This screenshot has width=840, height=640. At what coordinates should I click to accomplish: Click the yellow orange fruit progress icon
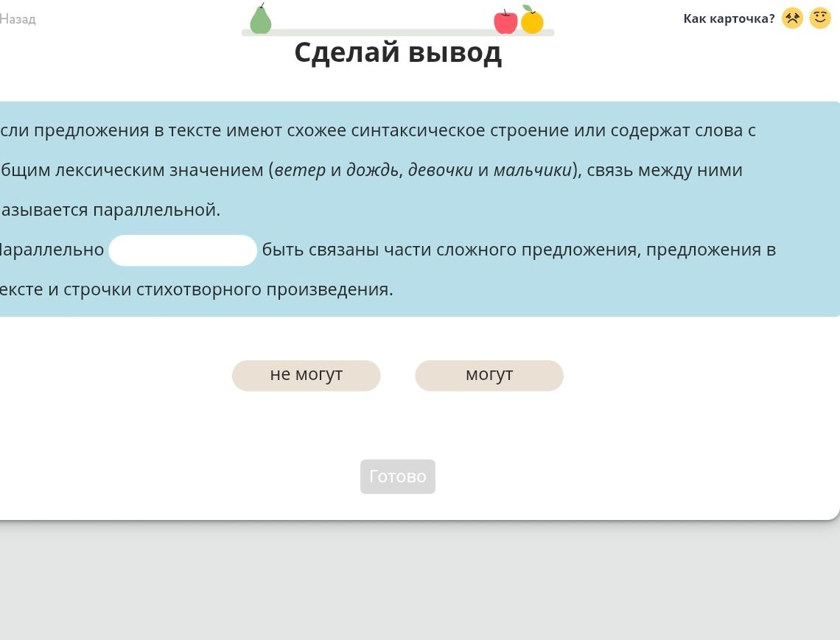point(532,20)
